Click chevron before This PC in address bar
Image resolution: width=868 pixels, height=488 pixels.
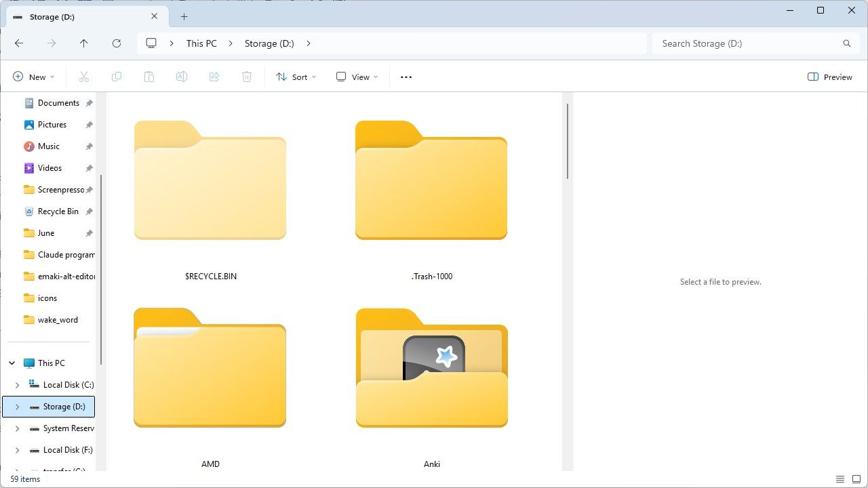172,43
